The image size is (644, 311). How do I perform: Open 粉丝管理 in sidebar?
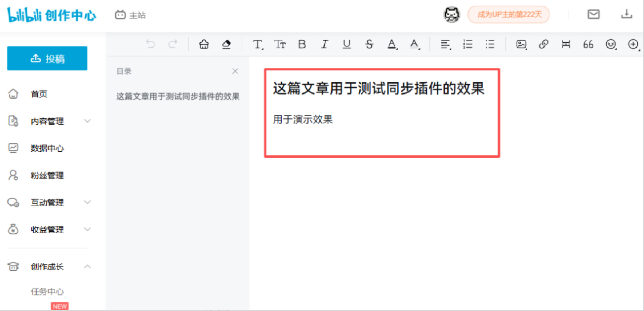point(47,175)
